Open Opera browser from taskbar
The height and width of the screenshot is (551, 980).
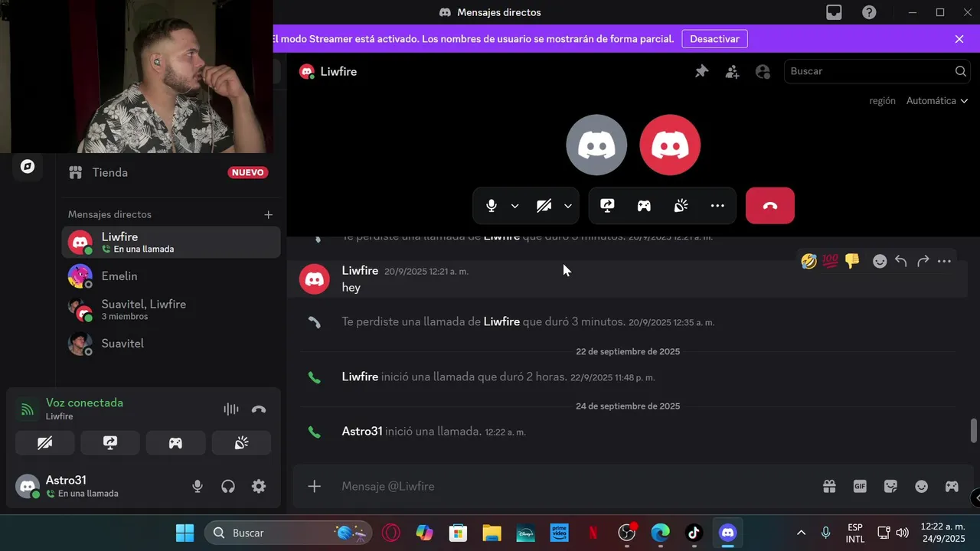pyautogui.click(x=390, y=533)
